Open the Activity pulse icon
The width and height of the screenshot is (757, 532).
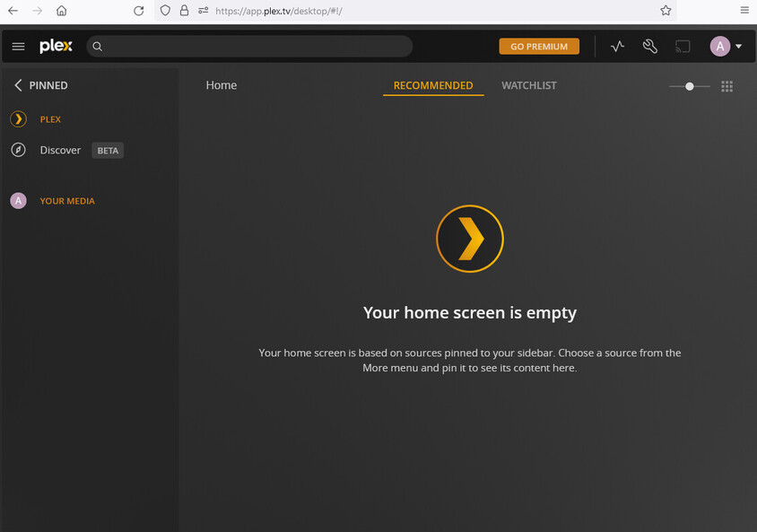[617, 47]
